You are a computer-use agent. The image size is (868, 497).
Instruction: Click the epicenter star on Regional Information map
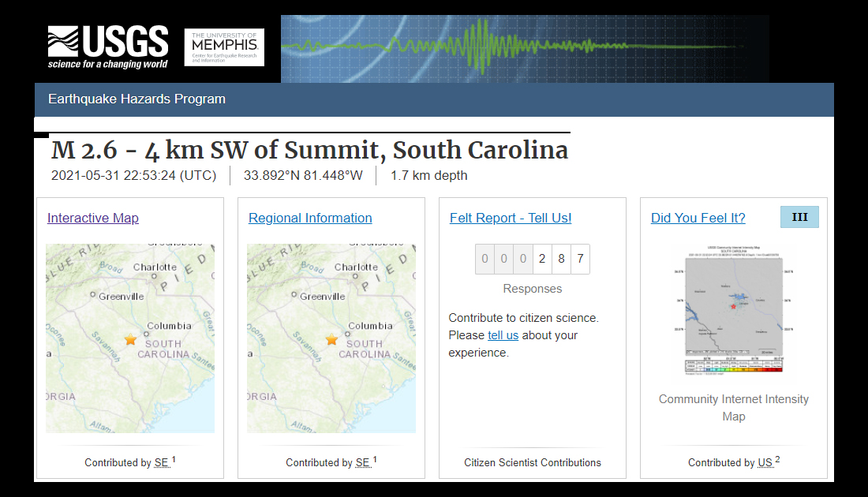[x=331, y=339]
